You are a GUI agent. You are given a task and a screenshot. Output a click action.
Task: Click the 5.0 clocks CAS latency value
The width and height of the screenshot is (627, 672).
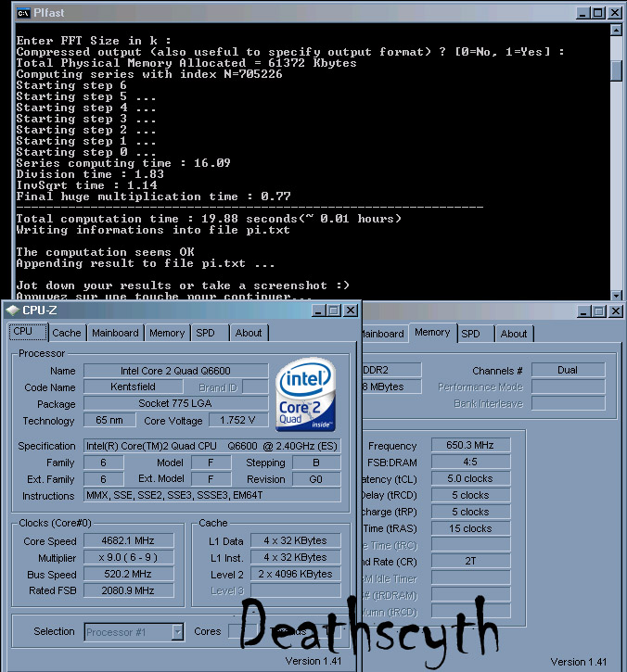(x=471, y=478)
